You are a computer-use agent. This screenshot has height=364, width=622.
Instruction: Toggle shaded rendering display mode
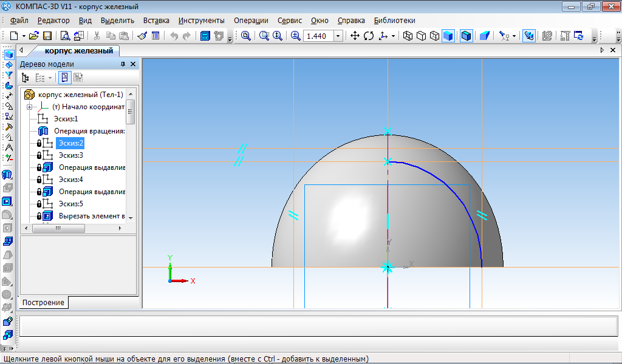coord(448,36)
